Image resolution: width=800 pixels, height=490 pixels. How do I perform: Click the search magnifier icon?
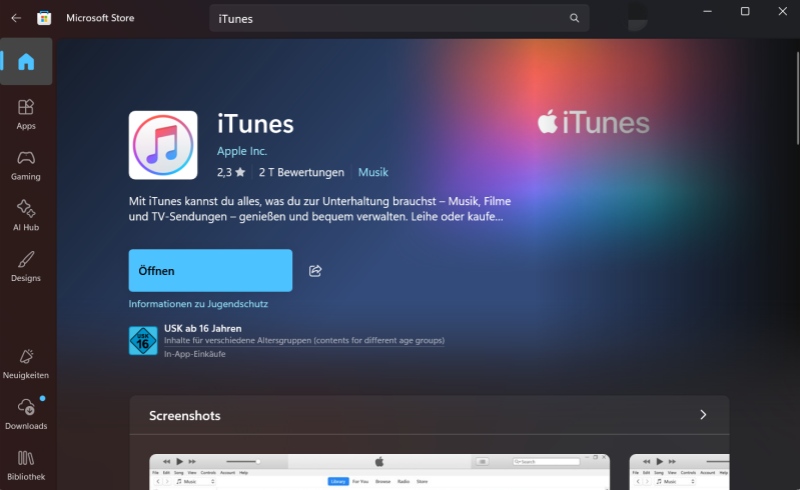pos(574,18)
